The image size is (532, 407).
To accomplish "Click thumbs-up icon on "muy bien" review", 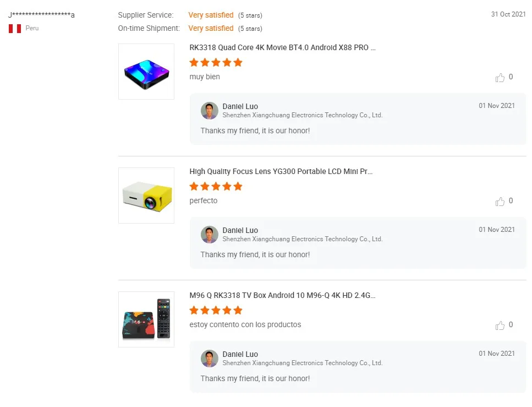I will click(500, 78).
